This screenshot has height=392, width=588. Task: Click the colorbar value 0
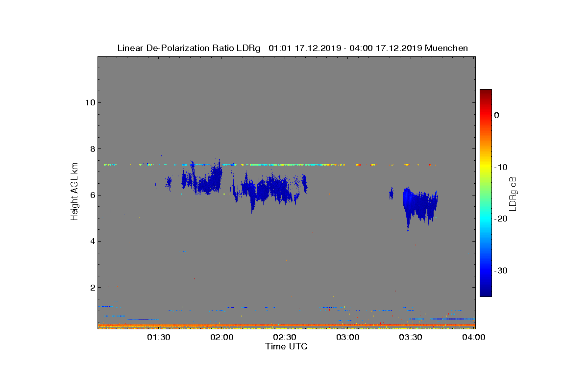tap(496, 115)
